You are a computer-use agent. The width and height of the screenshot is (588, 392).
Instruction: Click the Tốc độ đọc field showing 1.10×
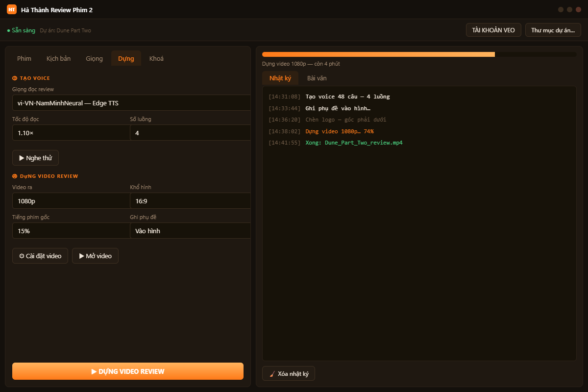(71, 133)
